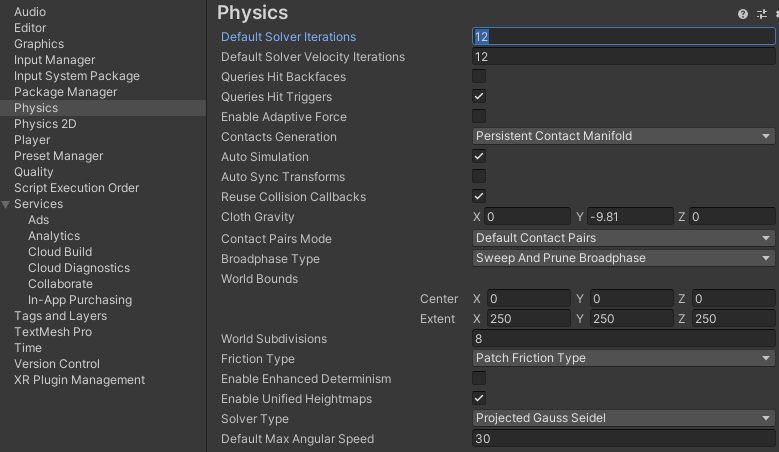
Task: Click Default Max Angular Speed field
Action: 623,439
